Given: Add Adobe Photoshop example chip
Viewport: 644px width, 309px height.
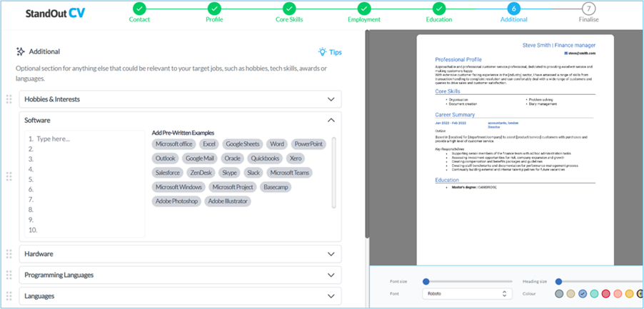Looking at the screenshot, I should tap(176, 201).
